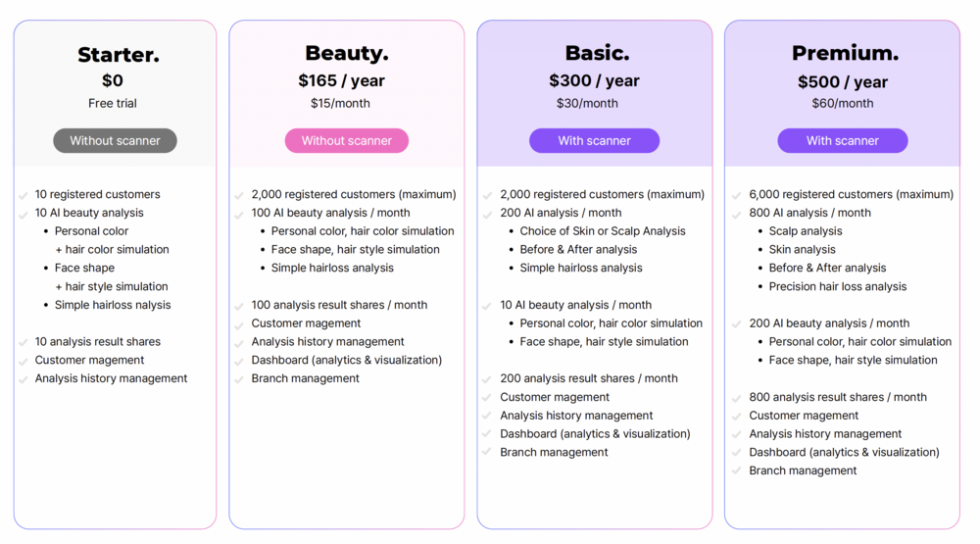Click checkmark beside 10 analysis result shares
This screenshot has width=980, height=544.
(x=24, y=342)
